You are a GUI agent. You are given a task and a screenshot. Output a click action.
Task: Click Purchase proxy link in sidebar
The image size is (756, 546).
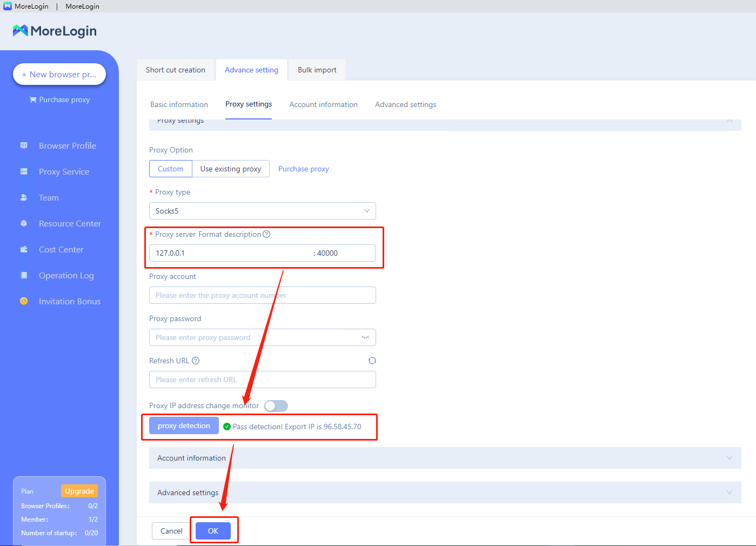coord(64,99)
